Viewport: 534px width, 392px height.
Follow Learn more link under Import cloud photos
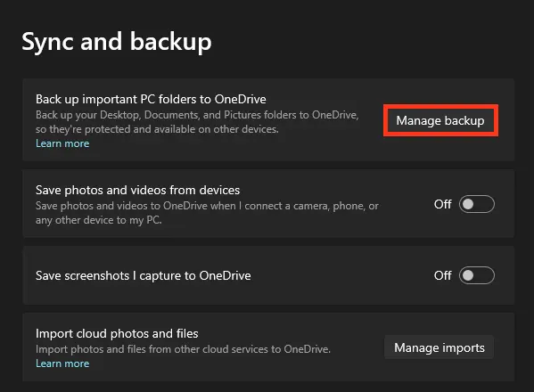(62, 363)
